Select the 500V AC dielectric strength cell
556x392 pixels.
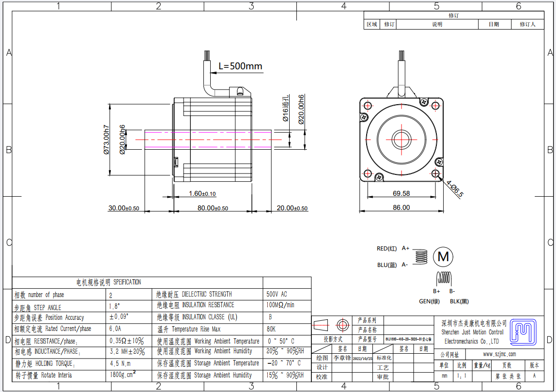[277, 294]
